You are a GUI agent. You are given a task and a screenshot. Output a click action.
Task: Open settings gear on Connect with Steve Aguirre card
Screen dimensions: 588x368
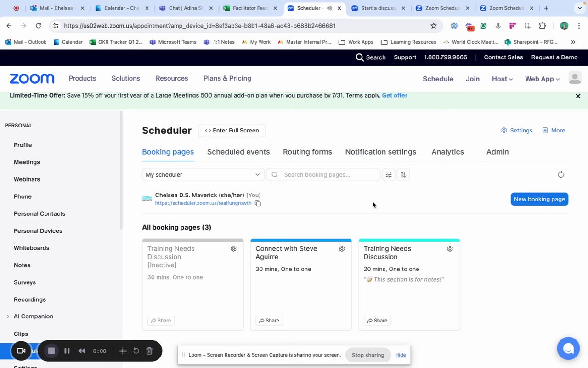click(x=342, y=248)
